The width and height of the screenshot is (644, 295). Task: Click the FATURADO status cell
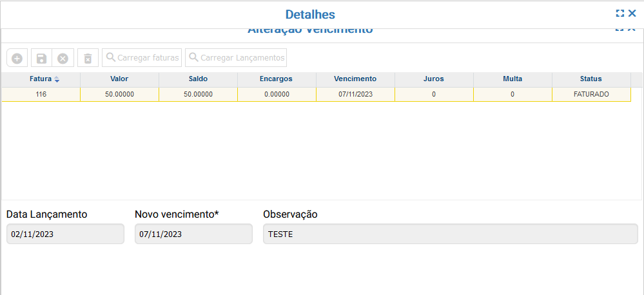590,94
